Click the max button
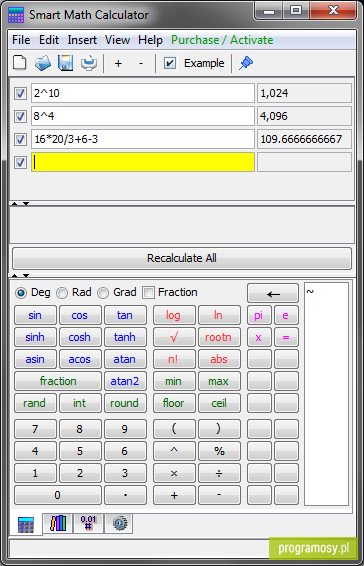Screen dimensions: 364x566 (x=219, y=382)
